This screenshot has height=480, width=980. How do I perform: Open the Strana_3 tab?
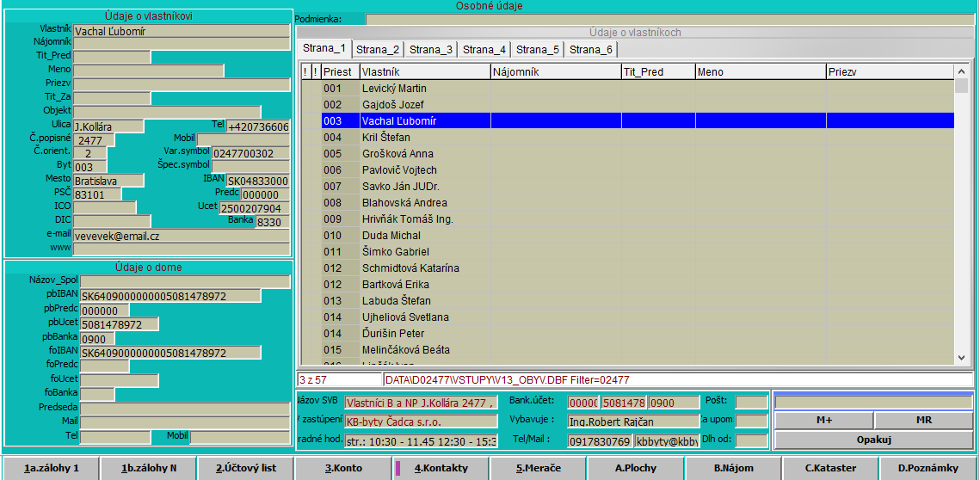(430, 50)
